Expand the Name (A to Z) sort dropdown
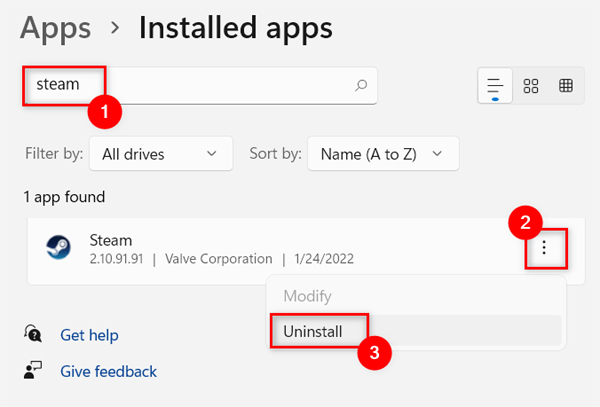The image size is (600, 407). [x=383, y=154]
